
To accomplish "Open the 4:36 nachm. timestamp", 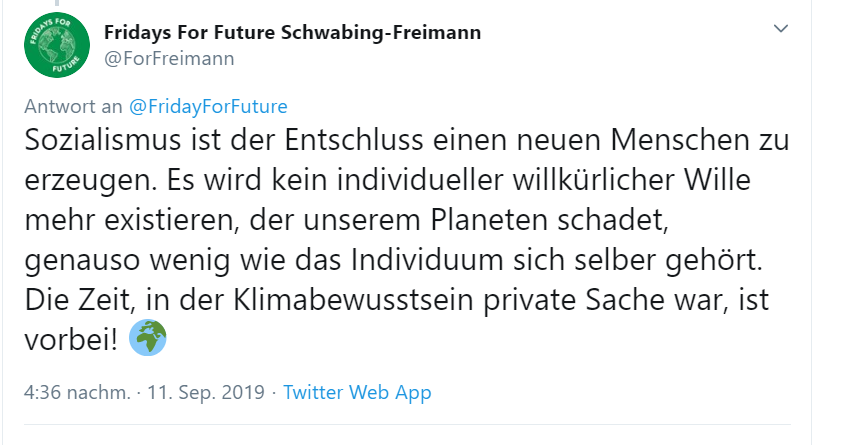I will pyautogui.click(x=77, y=392).
